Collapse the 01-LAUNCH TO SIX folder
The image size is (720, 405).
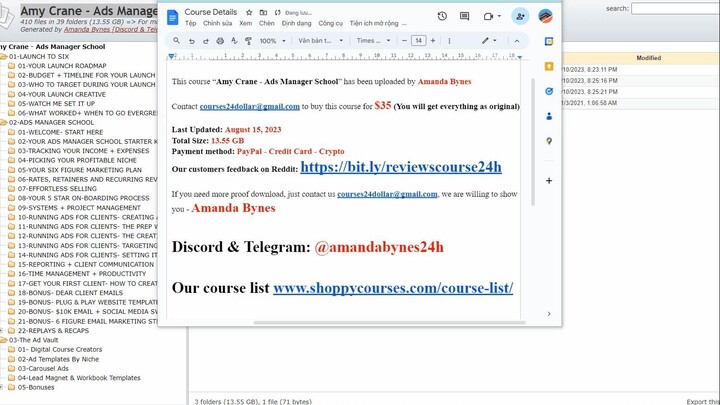coord(4,56)
